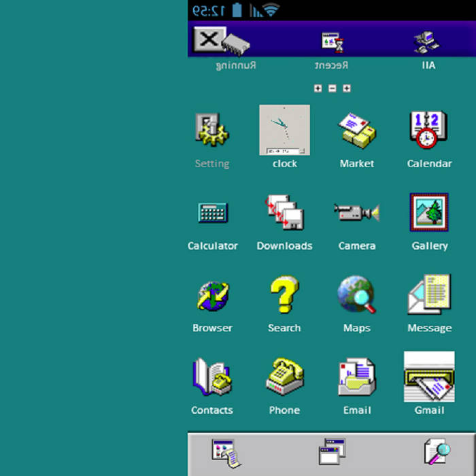Image resolution: width=476 pixels, height=476 pixels.
Task: Tap the Email label text
Action: (357, 410)
